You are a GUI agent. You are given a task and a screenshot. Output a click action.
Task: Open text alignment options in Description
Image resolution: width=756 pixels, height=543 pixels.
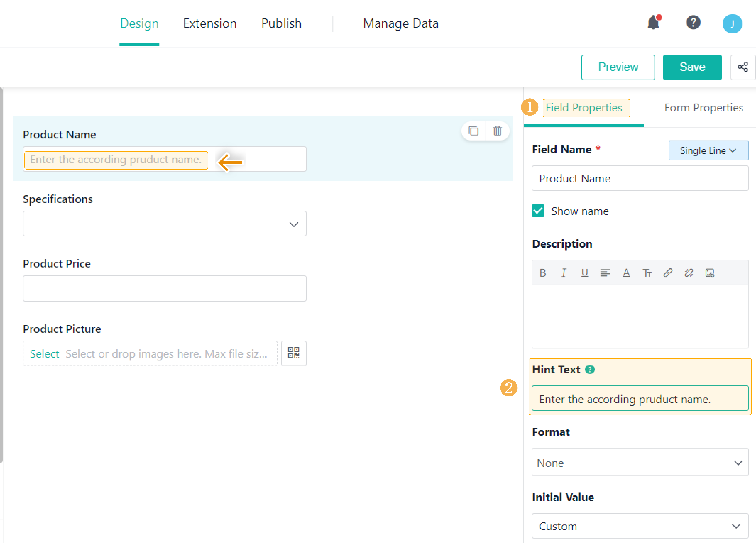click(x=605, y=273)
